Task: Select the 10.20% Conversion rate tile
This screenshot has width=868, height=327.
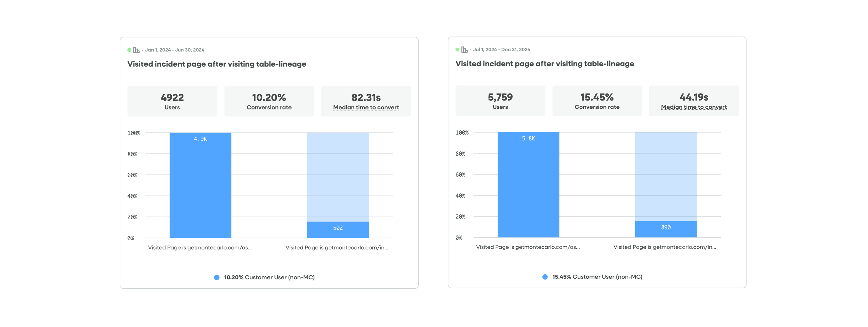Action: tap(269, 101)
